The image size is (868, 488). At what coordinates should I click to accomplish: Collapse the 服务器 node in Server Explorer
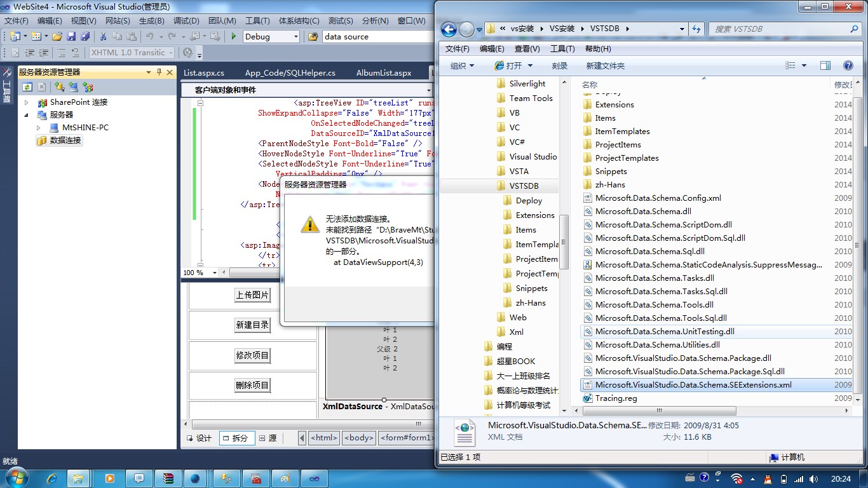point(27,115)
